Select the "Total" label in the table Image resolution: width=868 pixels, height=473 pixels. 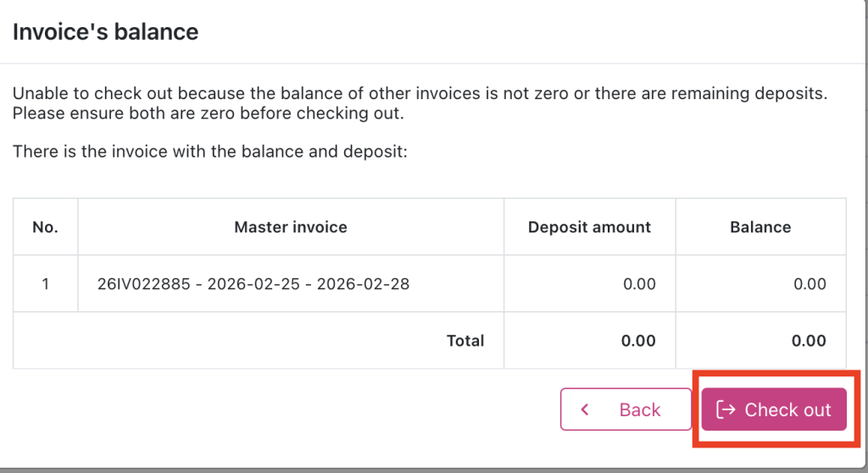click(465, 341)
